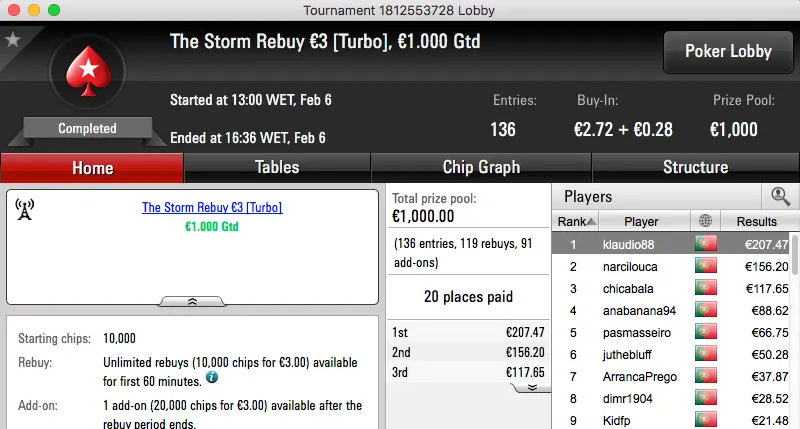
Task: Sort players by Rank column
Action: pyautogui.click(x=577, y=221)
